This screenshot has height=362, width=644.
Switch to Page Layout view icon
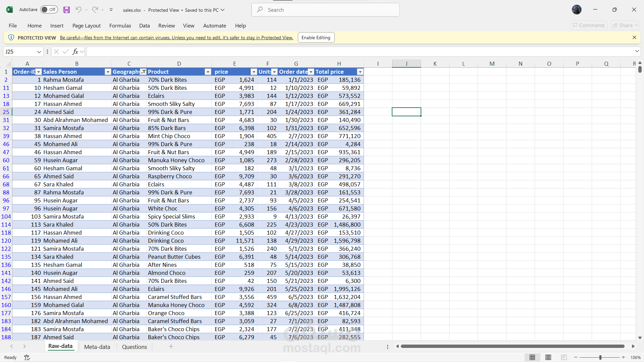pos(548,357)
